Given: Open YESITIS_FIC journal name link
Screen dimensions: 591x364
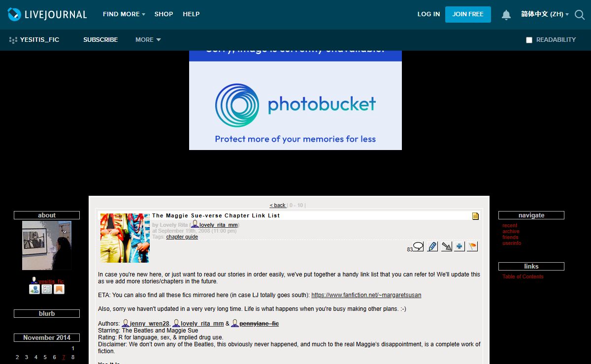Looking at the screenshot, I should coord(39,40).
